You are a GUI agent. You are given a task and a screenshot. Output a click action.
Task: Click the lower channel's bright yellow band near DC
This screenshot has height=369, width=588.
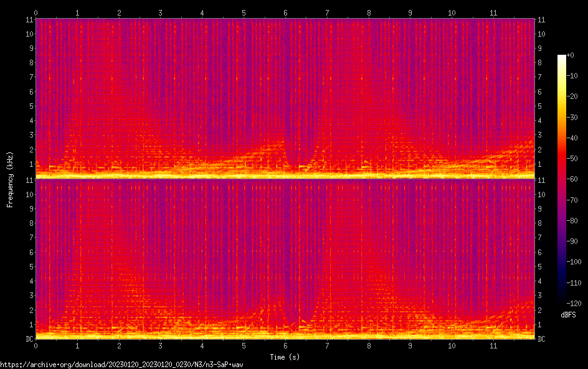tap(285, 336)
